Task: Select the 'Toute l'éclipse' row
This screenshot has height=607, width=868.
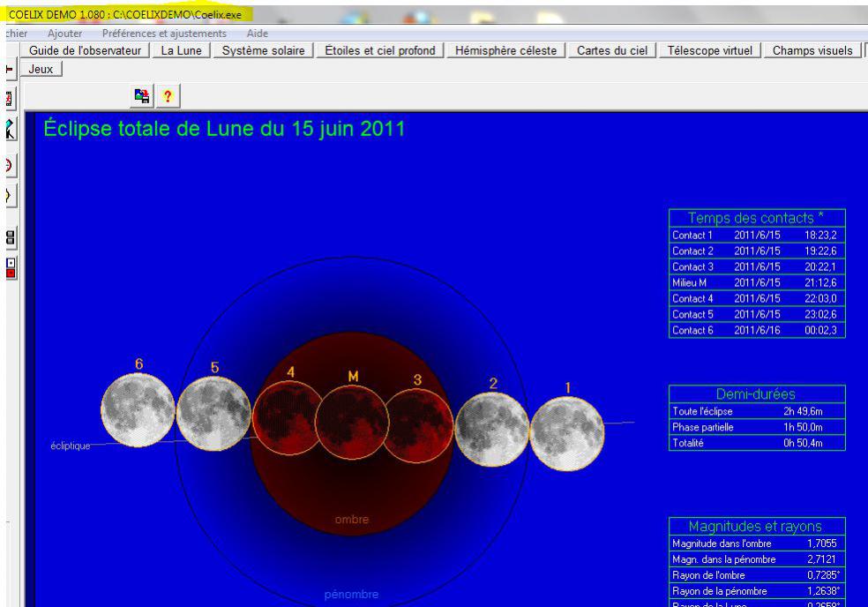Action: pyautogui.click(x=757, y=411)
